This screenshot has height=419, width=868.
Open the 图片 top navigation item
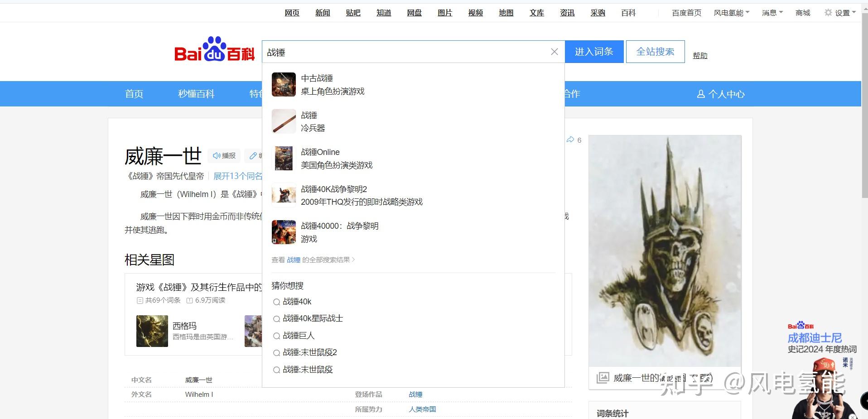tap(445, 13)
